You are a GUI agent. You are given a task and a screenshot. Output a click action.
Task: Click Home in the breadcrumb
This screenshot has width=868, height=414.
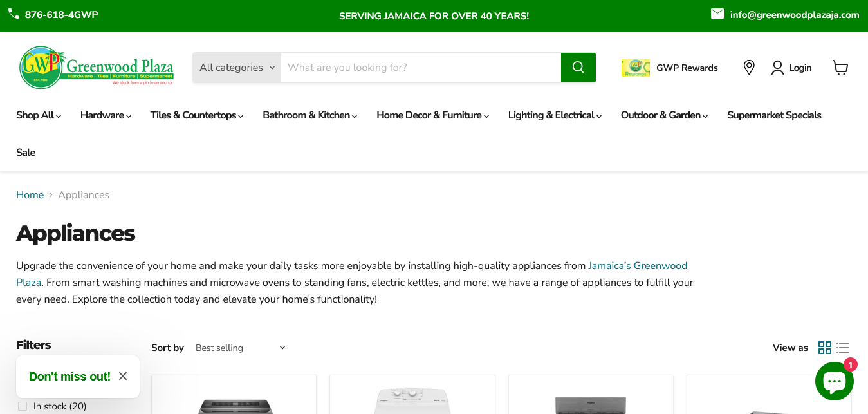(x=30, y=195)
